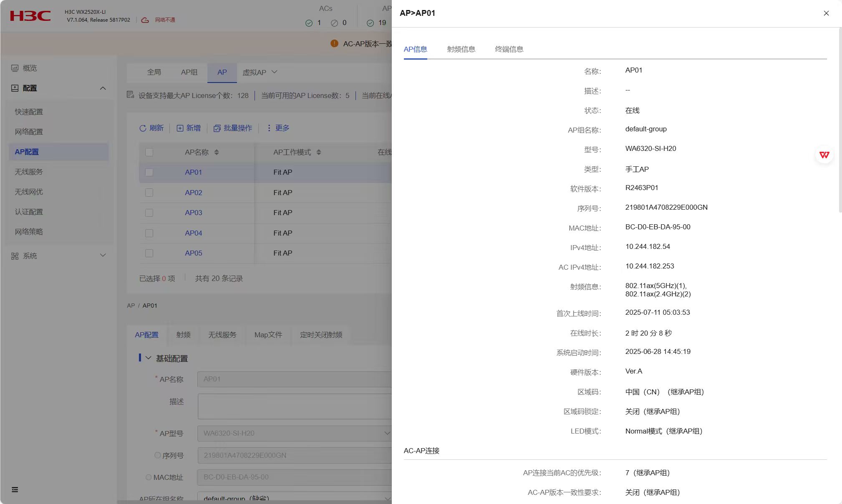Screen dimensions: 842x504
Task: Open the Map文件 tab
Action: 268,335
